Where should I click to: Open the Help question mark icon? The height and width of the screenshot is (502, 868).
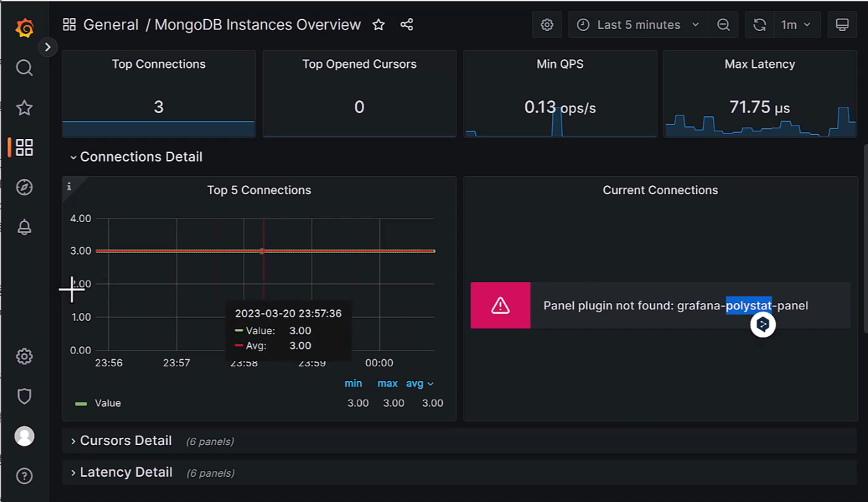coord(24,476)
